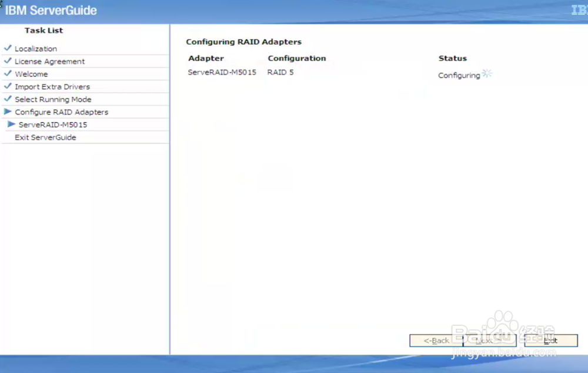588x373 pixels.
Task: Click the checkmark beside Select Running Mode
Action: [x=8, y=99]
